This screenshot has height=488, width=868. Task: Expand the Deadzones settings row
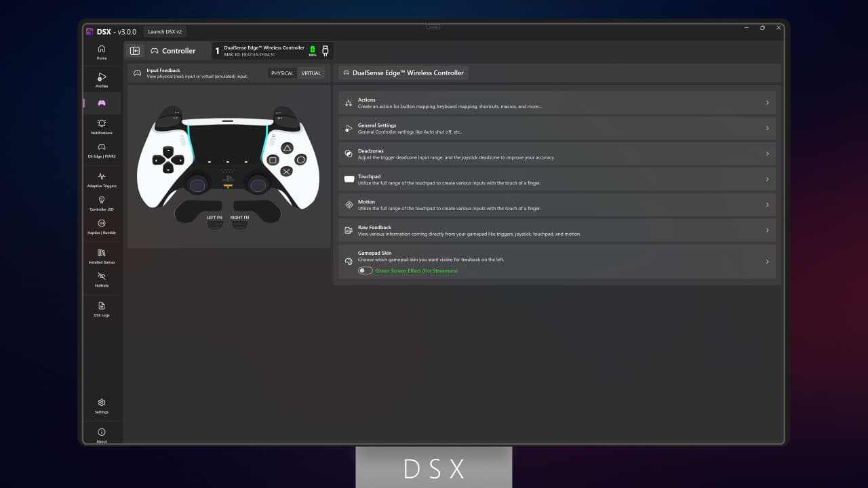(556, 154)
